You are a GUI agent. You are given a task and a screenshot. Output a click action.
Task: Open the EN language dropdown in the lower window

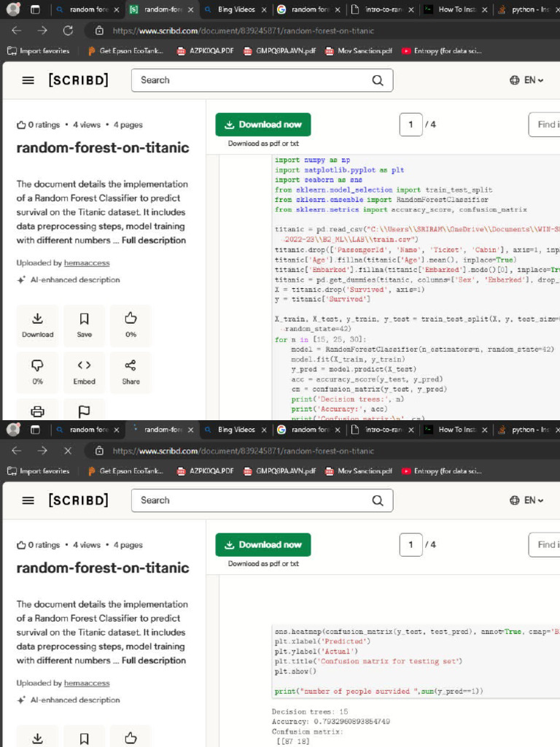point(526,500)
